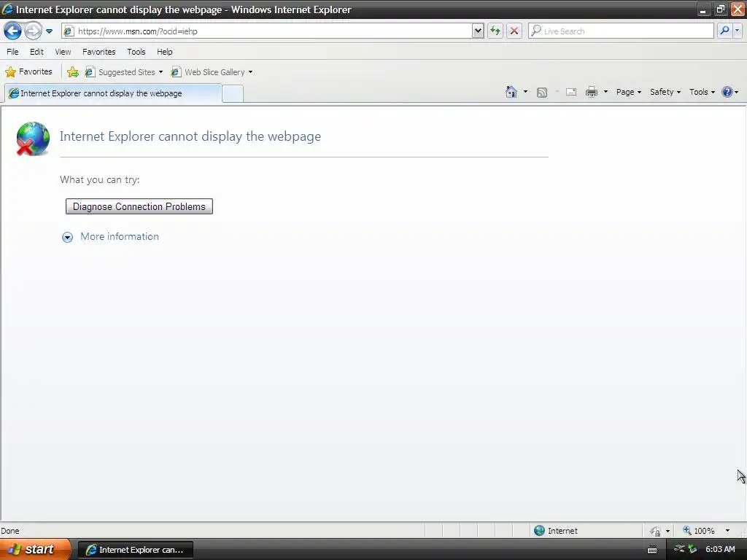Open the Tools menu in menu bar
747x560 pixels.
tap(136, 52)
